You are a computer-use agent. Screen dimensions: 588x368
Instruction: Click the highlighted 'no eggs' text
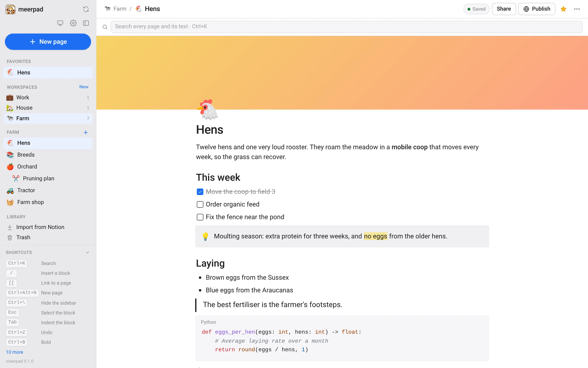click(x=375, y=236)
